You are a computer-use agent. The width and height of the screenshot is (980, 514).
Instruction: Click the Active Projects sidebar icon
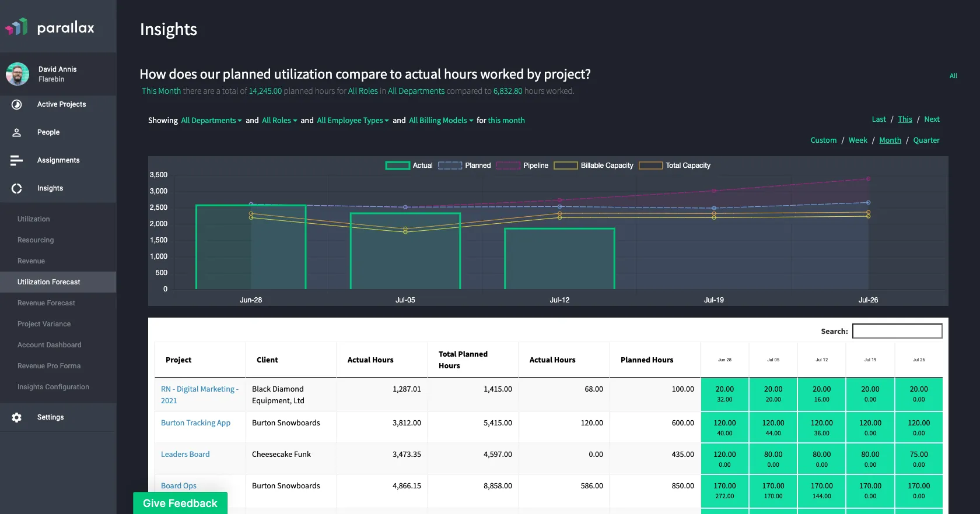(17, 104)
